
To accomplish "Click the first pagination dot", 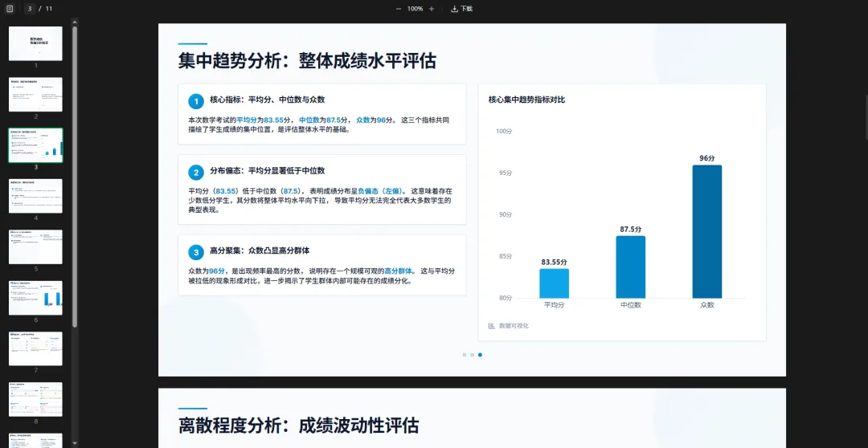I will pos(465,355).
